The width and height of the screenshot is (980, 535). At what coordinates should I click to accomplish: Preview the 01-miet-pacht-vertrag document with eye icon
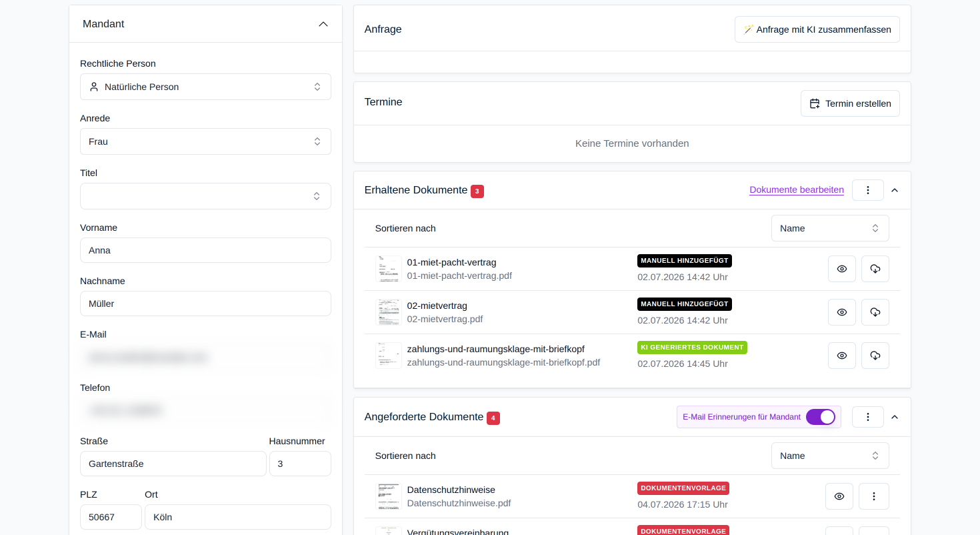(842, 269)
